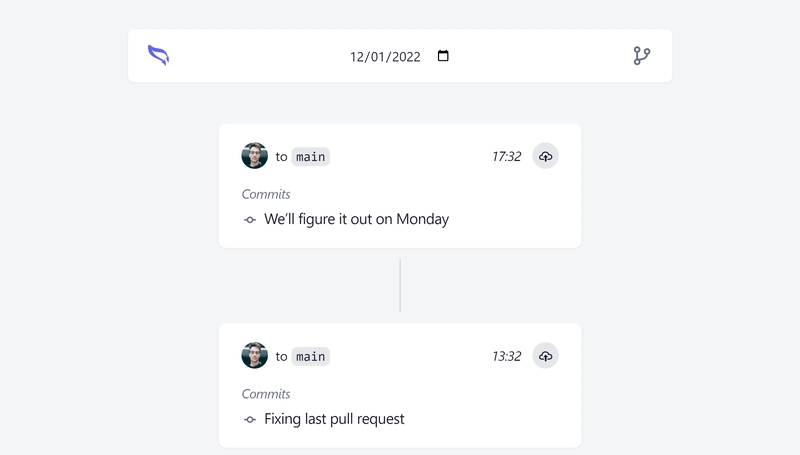Click the purple bird logo in header
Viewport: 800px width, 455px height.
pos(158,55)
